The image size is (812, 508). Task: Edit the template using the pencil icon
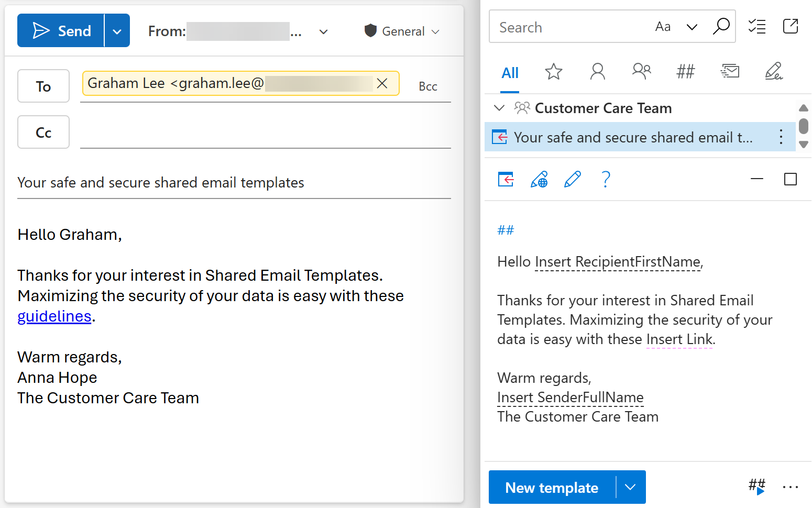[x=572, y=180]
